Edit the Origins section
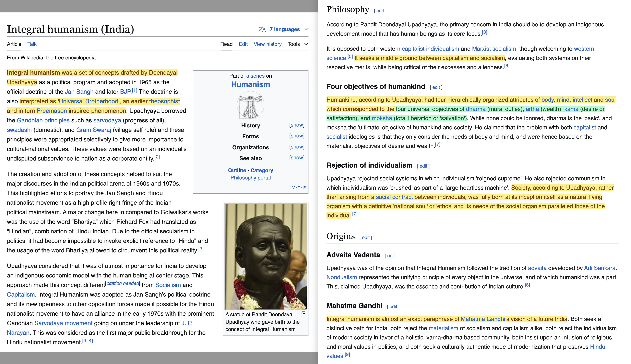Screen dimensions: 631x364 pyautogui.click(x=366, y=237)
